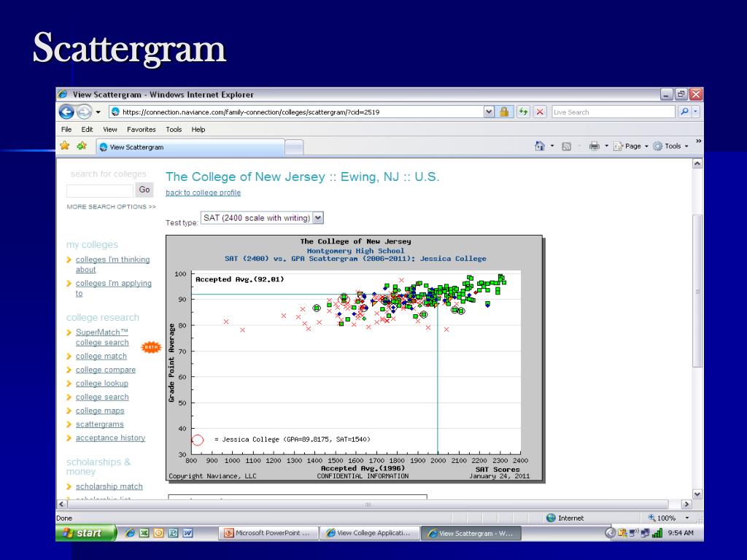Image resolution: width=747 pixels, height=560 pixels.
Task: Click the blank new tab button
Action: (x=294, y=147)
